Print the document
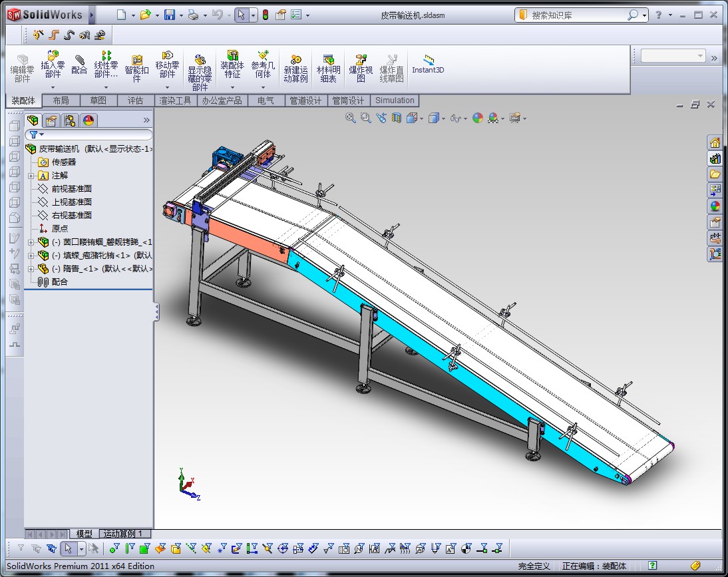This screenshot has width=728, height=577. [193, 15]
